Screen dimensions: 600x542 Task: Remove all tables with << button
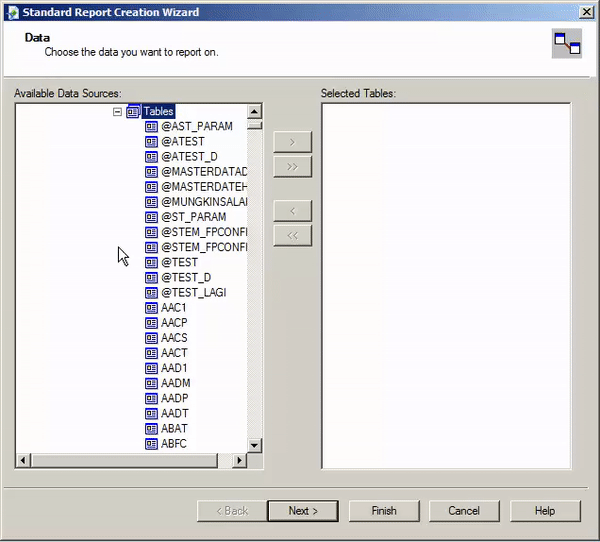(x=293, y=235)
